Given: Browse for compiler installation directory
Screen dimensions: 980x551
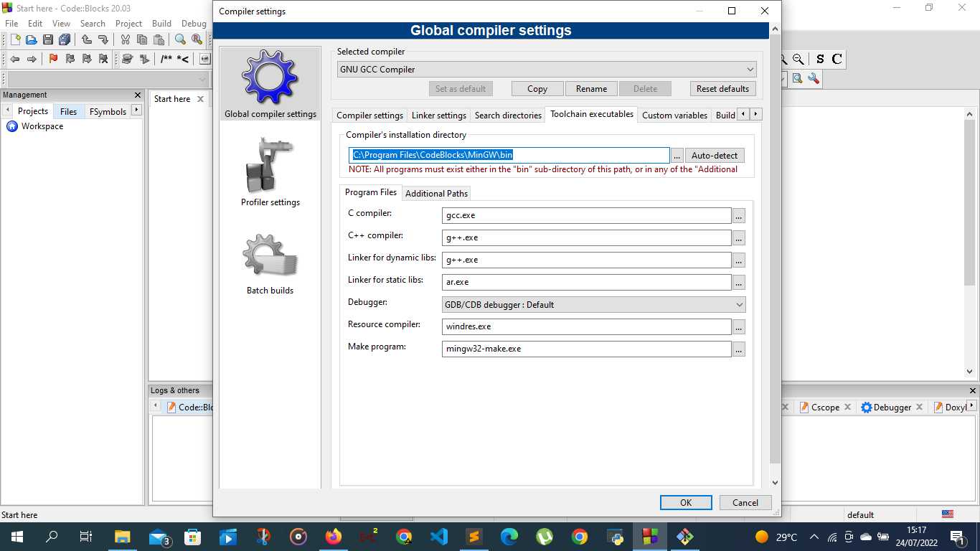Looking at the screenshot, I should click(x=677, y=155).
